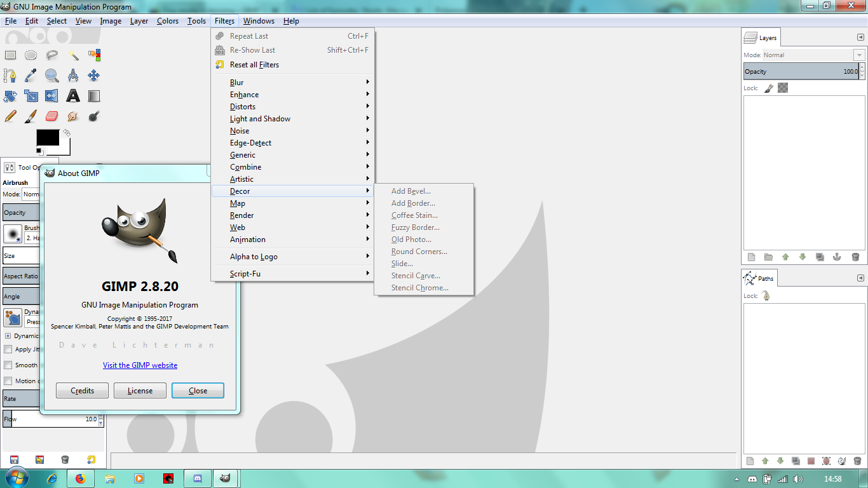Choose the Color Picker eyedropper tool
The width and height of the screenshot is (868, 488).
(x=31, y=76)
